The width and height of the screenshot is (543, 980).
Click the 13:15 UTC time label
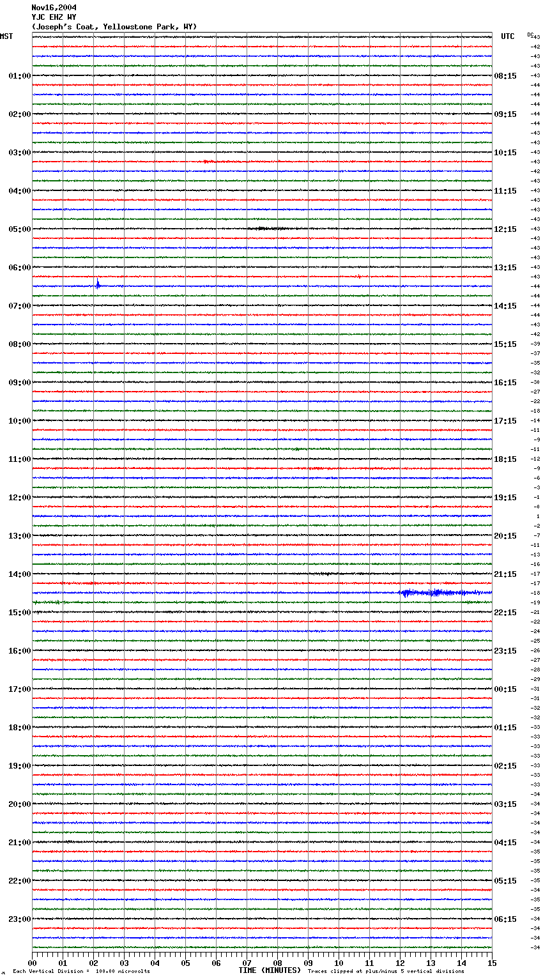coord(505,268)
